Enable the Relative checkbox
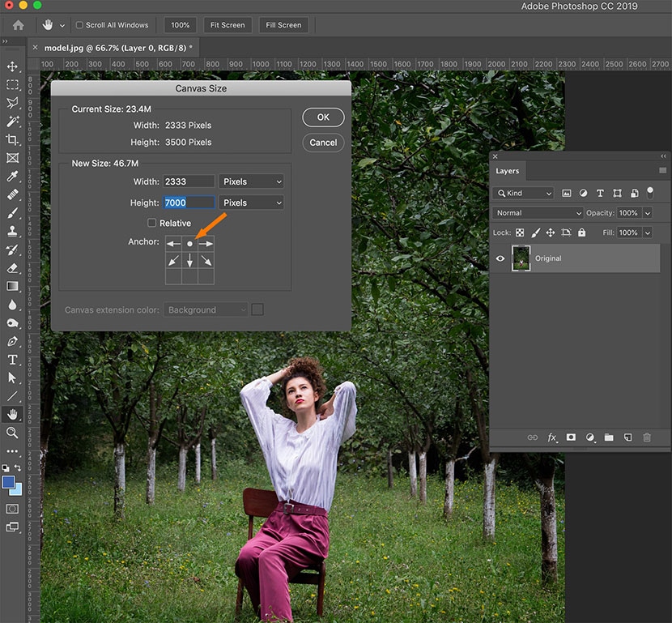 tap(151, 223)
